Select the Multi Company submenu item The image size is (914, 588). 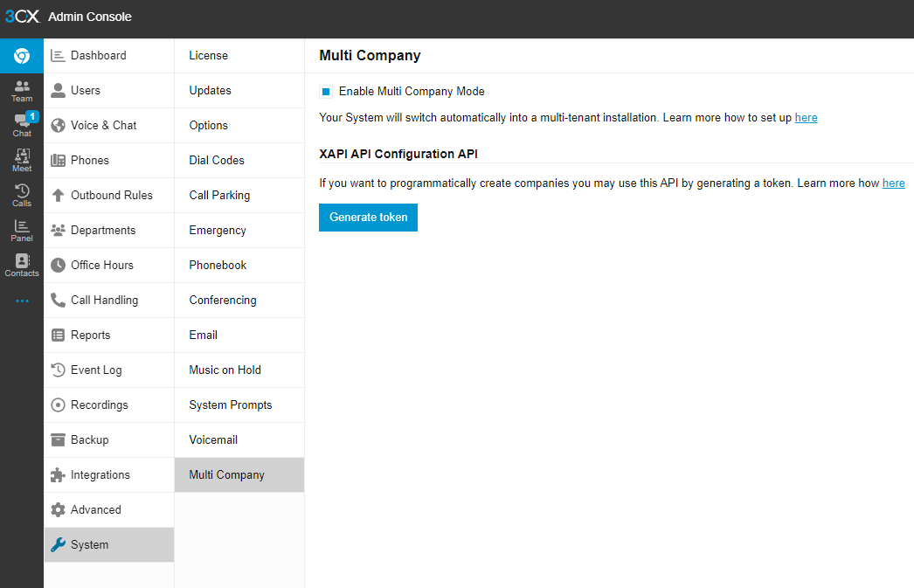click(x=239, y=475)
